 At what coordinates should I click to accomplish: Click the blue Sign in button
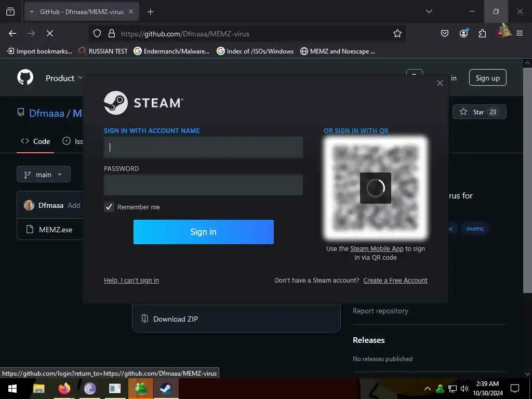(203, 232)
